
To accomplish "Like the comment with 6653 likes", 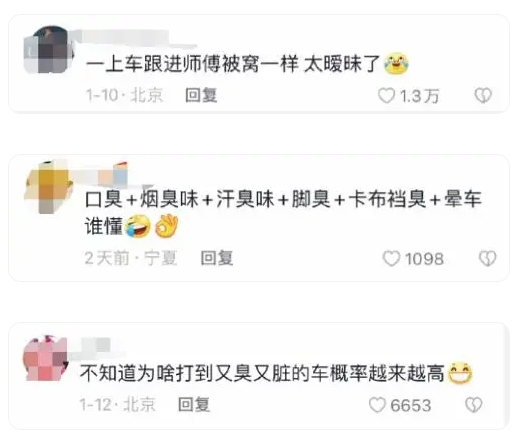I will (x=377, y=405).
